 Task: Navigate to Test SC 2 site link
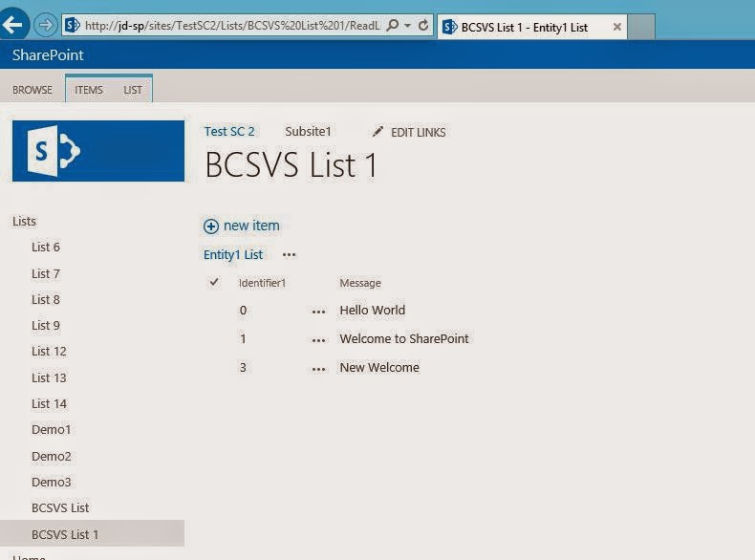(x=229, y=132)
